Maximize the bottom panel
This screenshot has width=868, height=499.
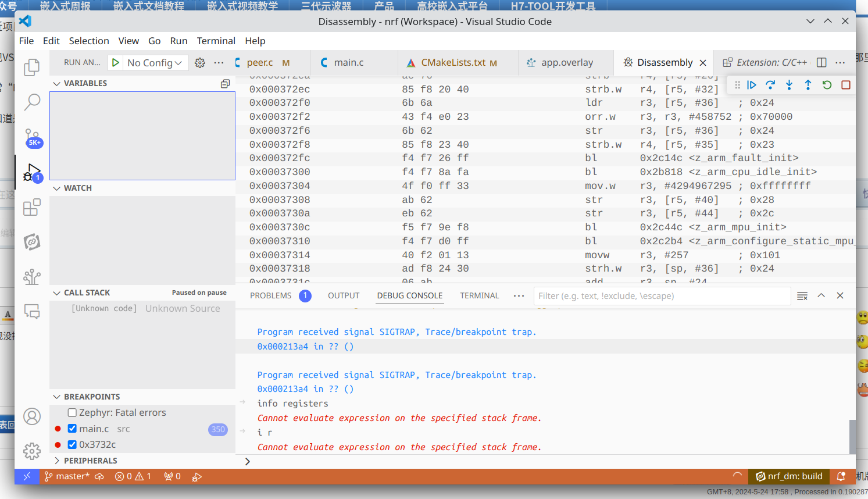tap(821, 295)
